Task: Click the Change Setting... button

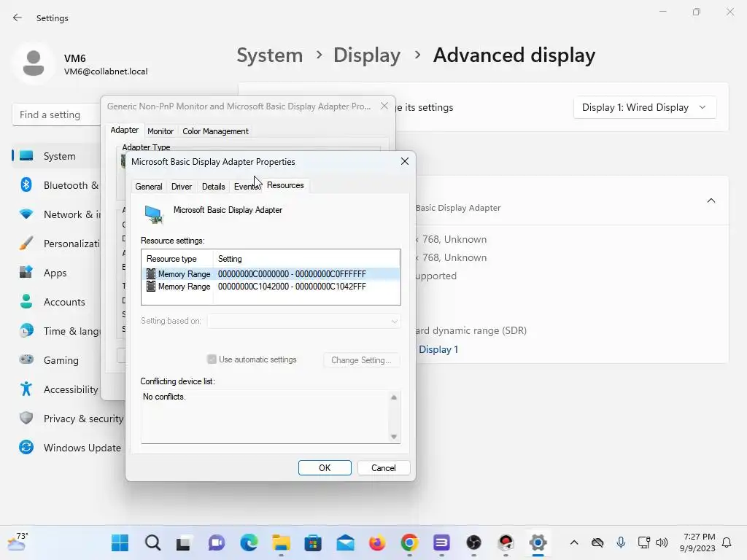Action: pyautogui.click(x=361, y=360)
